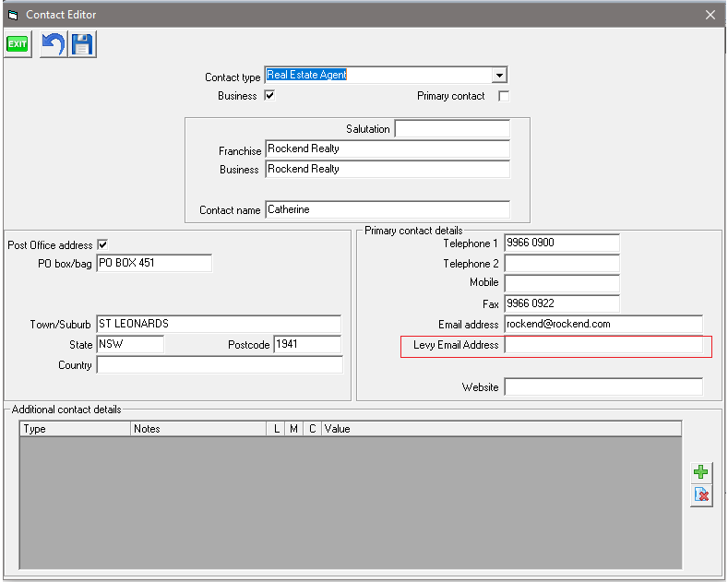Select the Contact name field
The width and height of the screenshot is (728, 582).
387,209
